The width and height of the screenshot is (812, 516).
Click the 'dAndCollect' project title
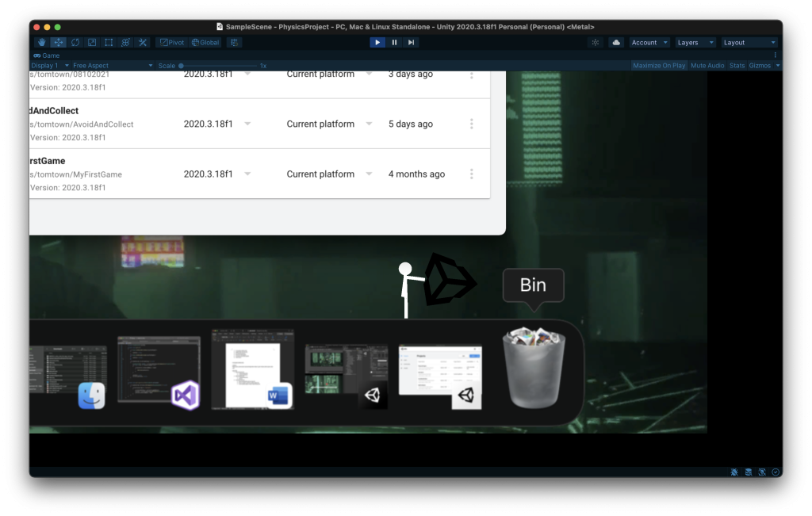pyautogui.click(x=54, y=111)
